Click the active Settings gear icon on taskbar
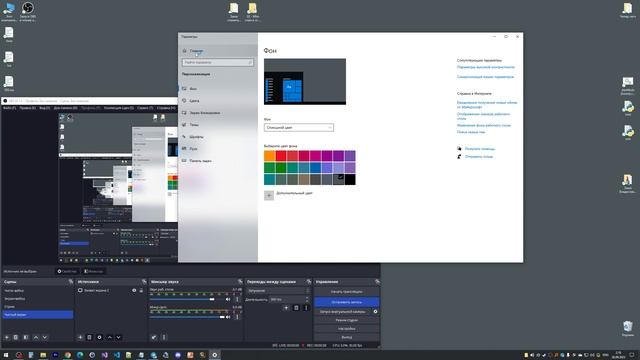 click(x=214, y=355)
